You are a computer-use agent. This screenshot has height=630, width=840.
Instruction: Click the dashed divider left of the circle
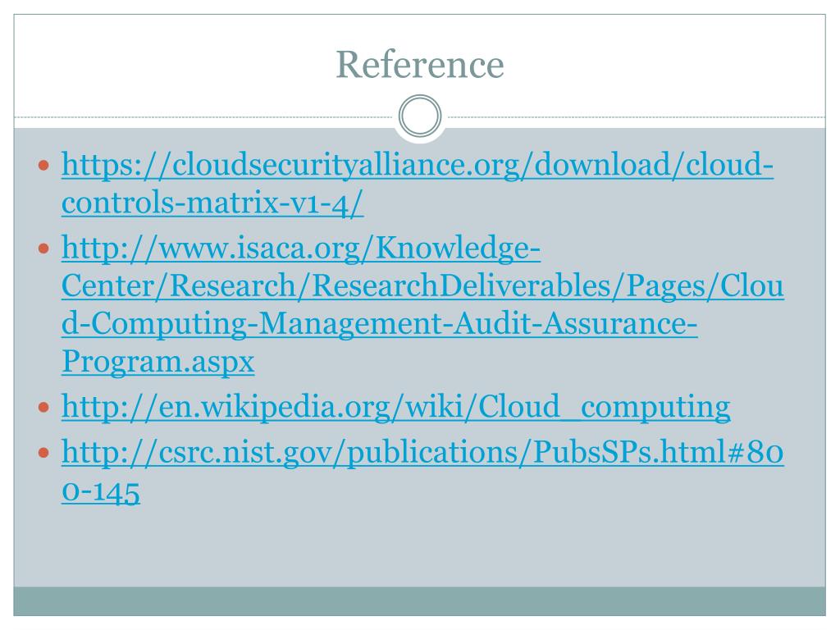click(x=204, y=116)
